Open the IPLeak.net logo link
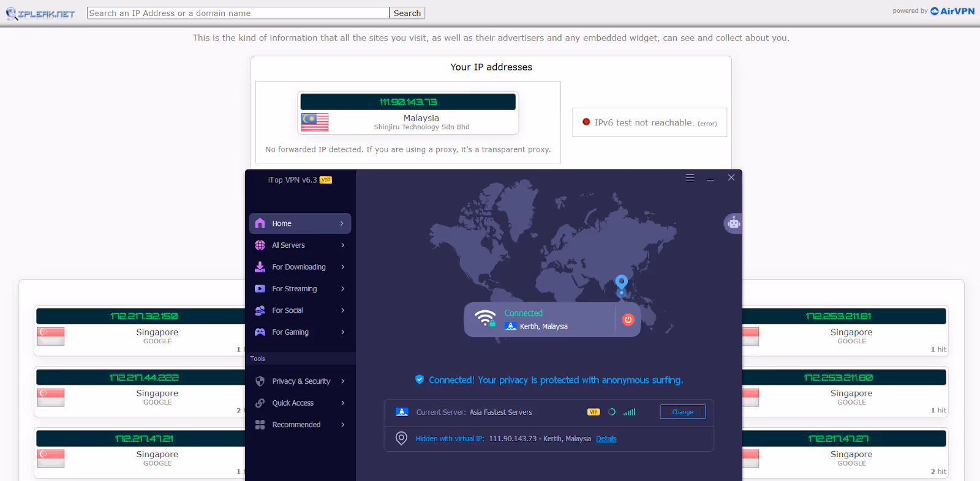Viewport: 980px width, 481px height. pos(40,13)
